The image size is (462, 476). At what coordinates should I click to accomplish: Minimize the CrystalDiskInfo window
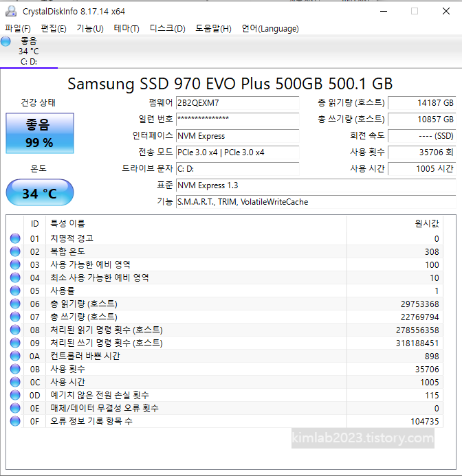pyautogui.click(x=384, y=12)
